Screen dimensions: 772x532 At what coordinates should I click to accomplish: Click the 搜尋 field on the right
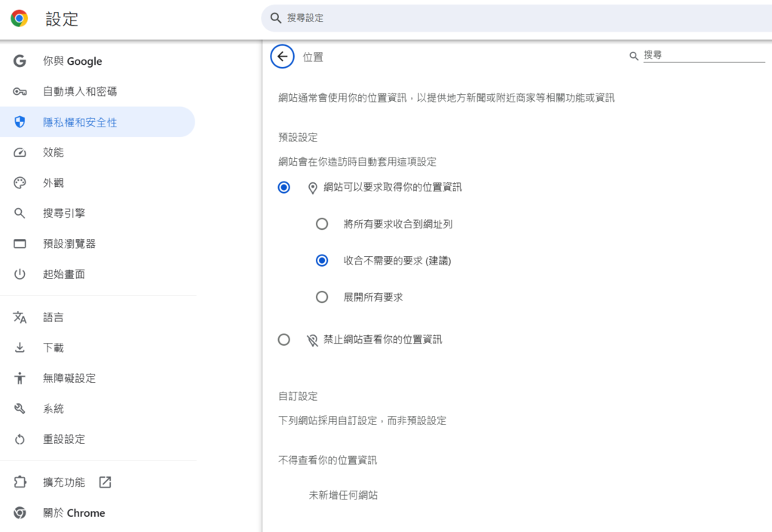click(x=701, y=55)
